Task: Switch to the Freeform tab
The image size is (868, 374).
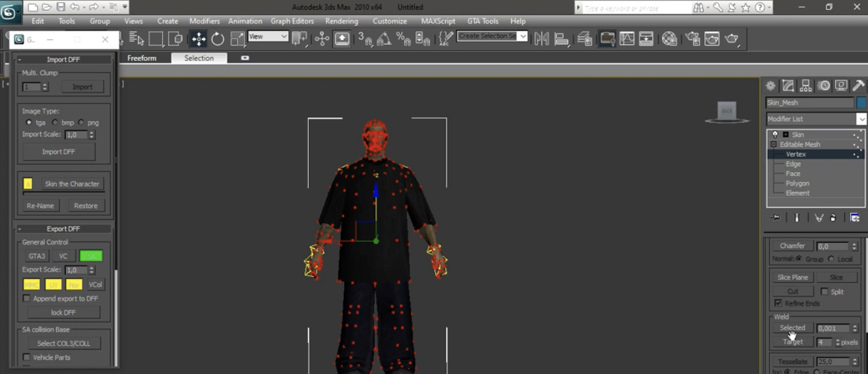Action: click(142, 58)
